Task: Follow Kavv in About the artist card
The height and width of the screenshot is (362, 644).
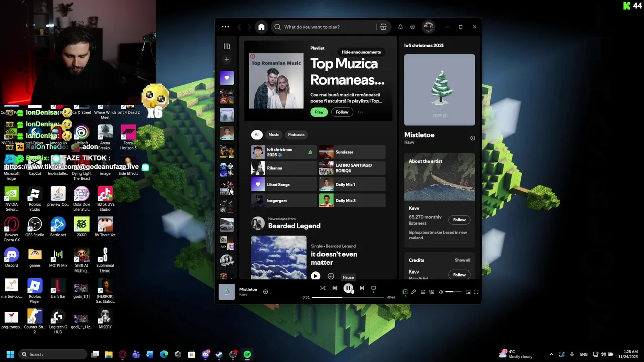Action: tap(459, 220)
